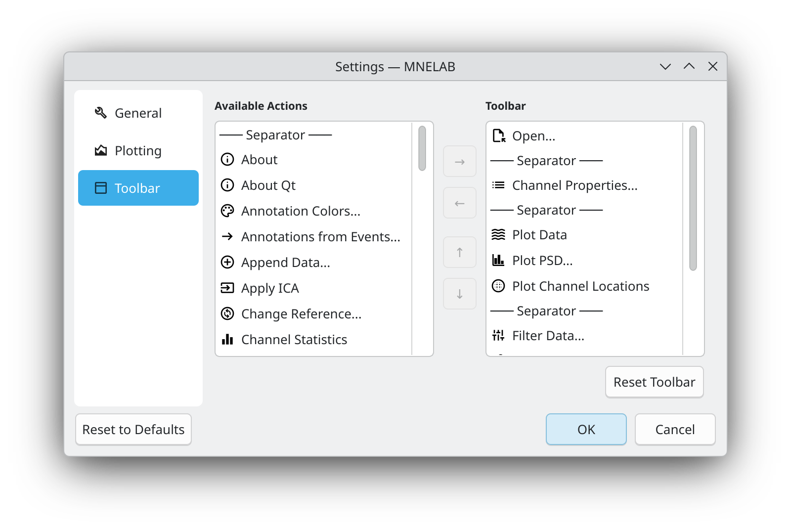Select the About text in Available Actions
Image resolution: width=791 pixels, height=532 pixels.
click(260, 160)
